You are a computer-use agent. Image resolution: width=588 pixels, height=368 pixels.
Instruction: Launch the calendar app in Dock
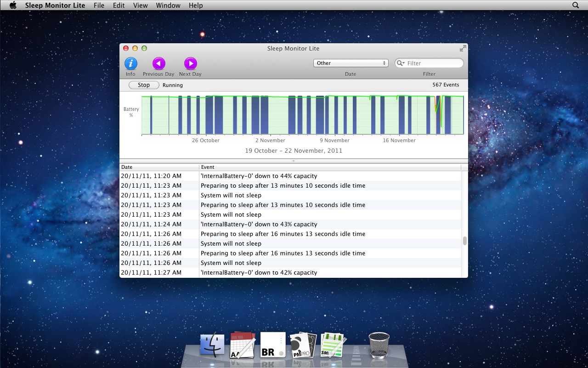pos(242,345)
